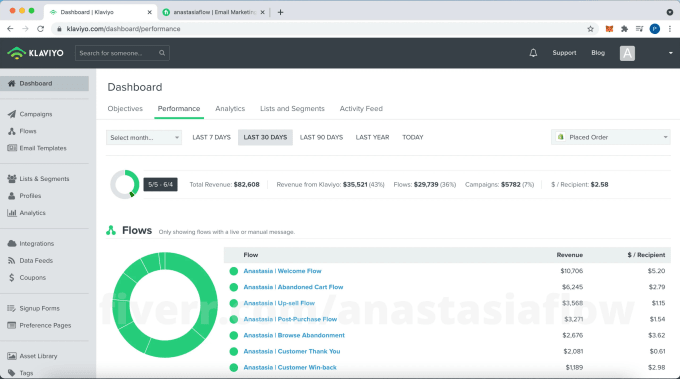This screenshot has width=680, height=379.
Task: Click the $ / Recipient column header
Action: [x=646, y=255]
